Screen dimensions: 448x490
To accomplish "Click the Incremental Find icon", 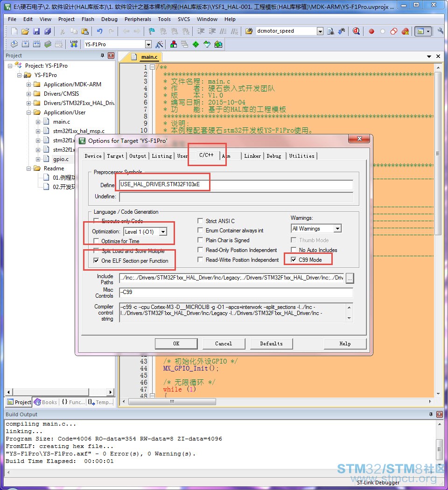I will 342,31.
